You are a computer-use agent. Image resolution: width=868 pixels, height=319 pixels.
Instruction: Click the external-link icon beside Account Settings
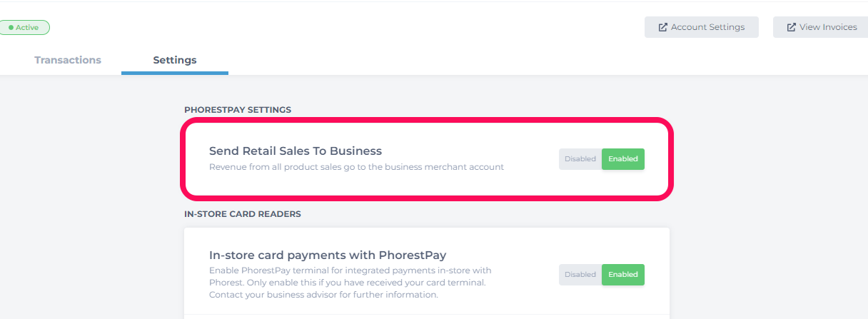[x=662, y=27]
